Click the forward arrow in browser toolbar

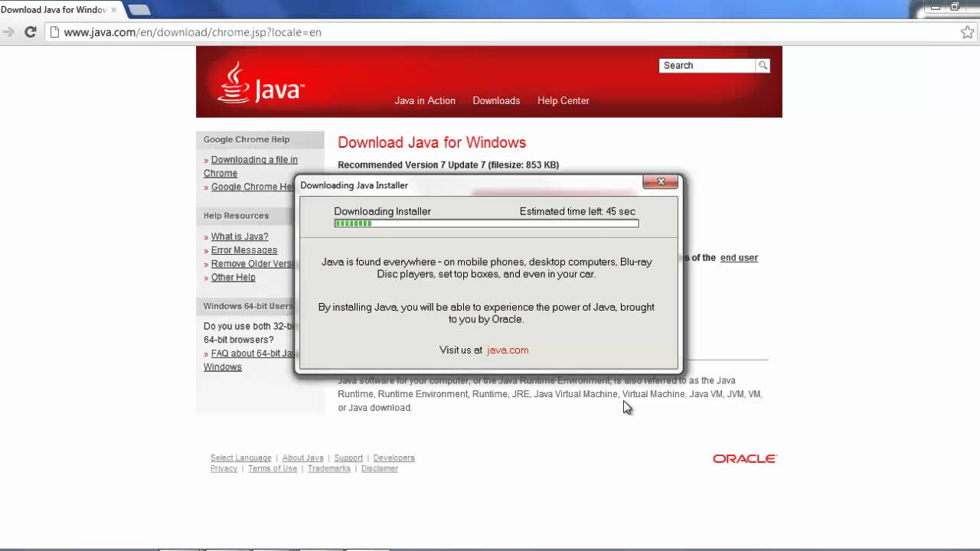[8, 32]
